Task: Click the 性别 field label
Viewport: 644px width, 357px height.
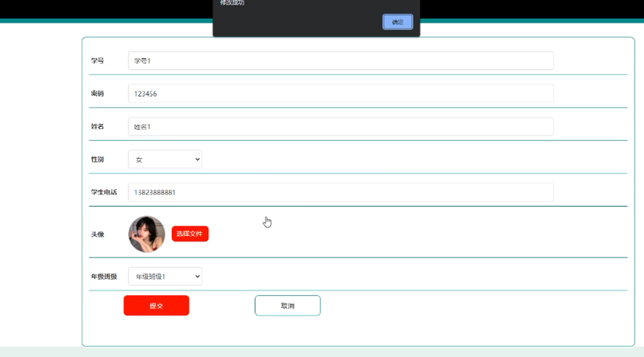Action: coord(97,160)
